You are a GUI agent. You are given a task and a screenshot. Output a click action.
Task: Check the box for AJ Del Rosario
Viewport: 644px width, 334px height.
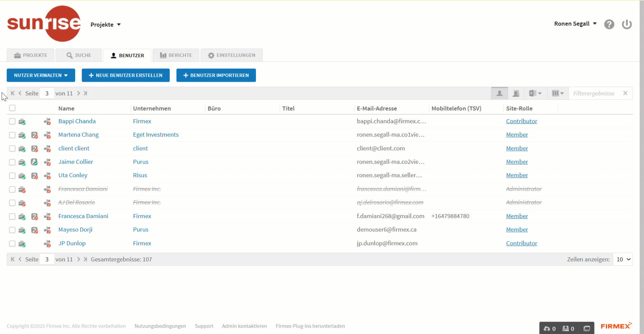point(12,203)
